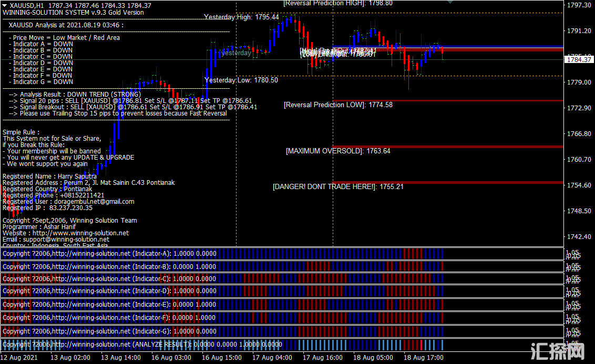Screen dimensions: 595x364
Task: Click the ANALYZE RESULT sub-window label
Action: pyautogui.click(x=142, y=345)
